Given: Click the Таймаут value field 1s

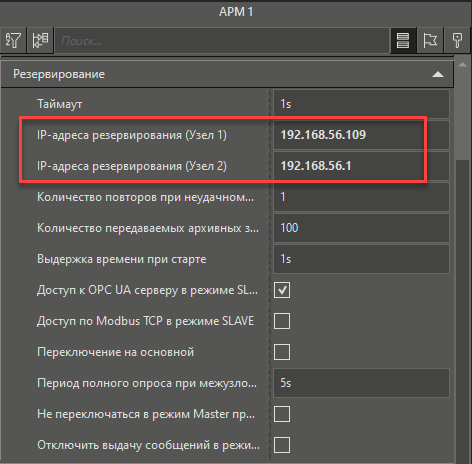Looking at the screenshot, I should click(361, 104).
